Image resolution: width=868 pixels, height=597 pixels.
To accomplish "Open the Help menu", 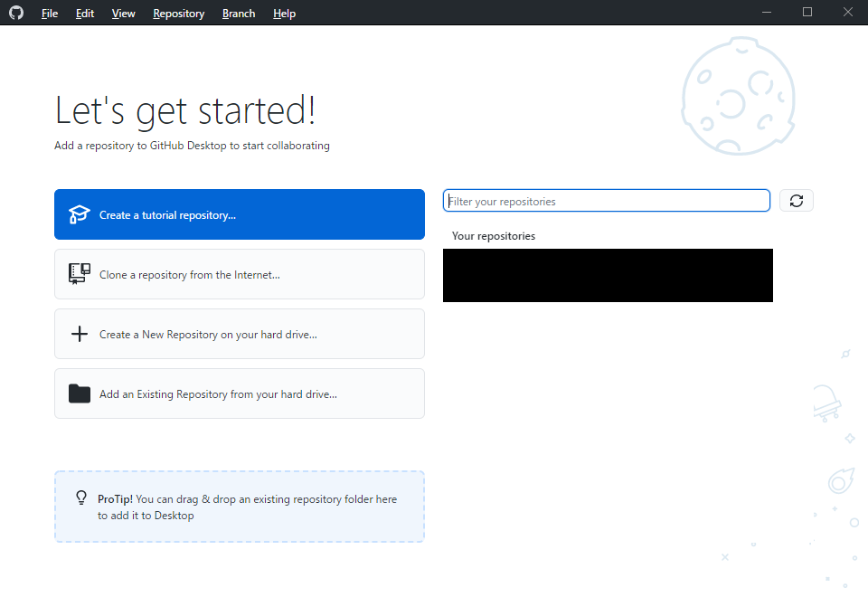I will pyautogui.click(x=285, y=14).
